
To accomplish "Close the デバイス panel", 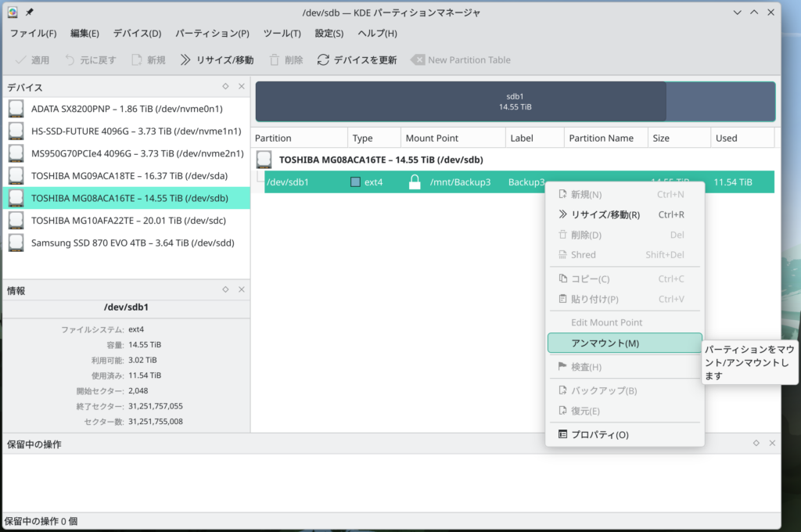I will tap(241, 87).
